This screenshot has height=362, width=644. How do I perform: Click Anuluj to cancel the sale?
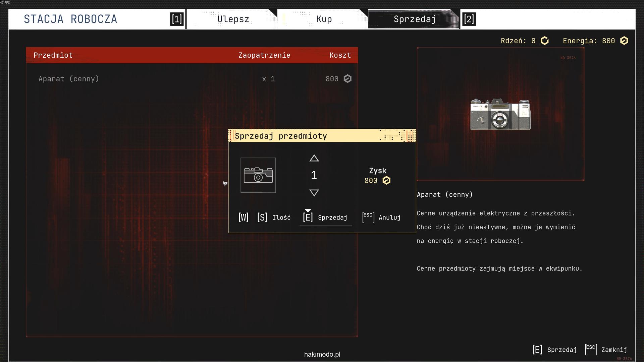[389, 218]
